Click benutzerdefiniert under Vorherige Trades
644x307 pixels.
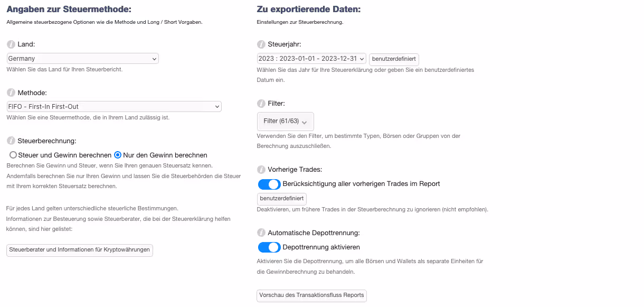[281, 199]
